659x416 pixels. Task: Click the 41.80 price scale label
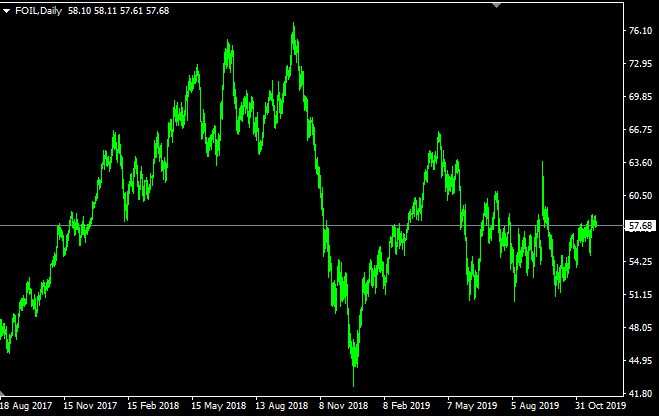(x=641, y=394)
